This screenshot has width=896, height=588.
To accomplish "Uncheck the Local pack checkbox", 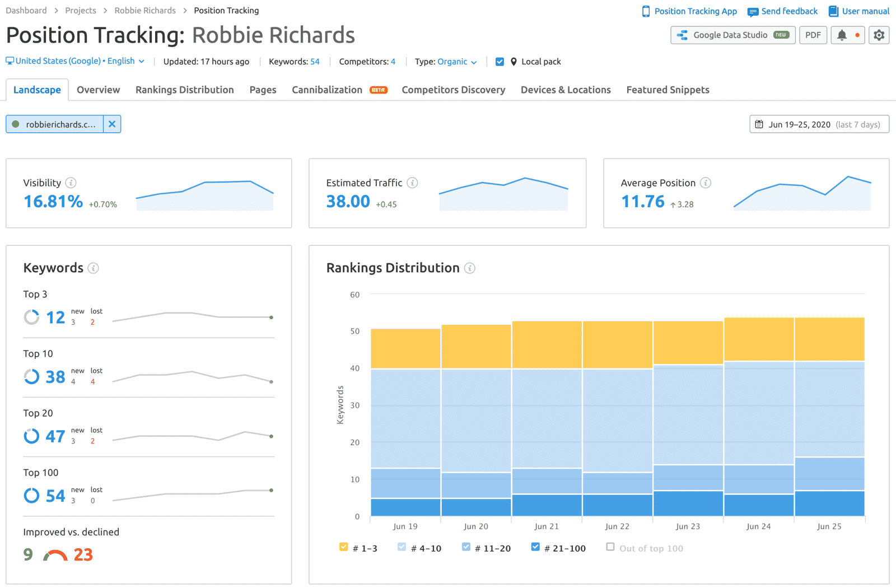I will click(500, 62).
